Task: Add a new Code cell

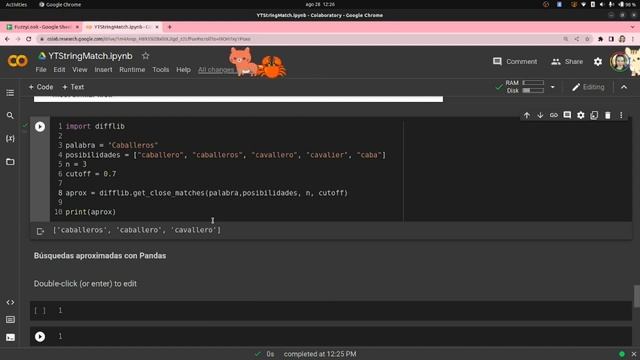Action: (x=41, y=87)
